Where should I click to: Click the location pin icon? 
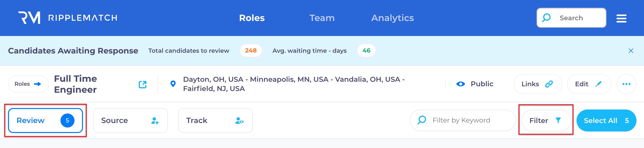tap(173, 84)
